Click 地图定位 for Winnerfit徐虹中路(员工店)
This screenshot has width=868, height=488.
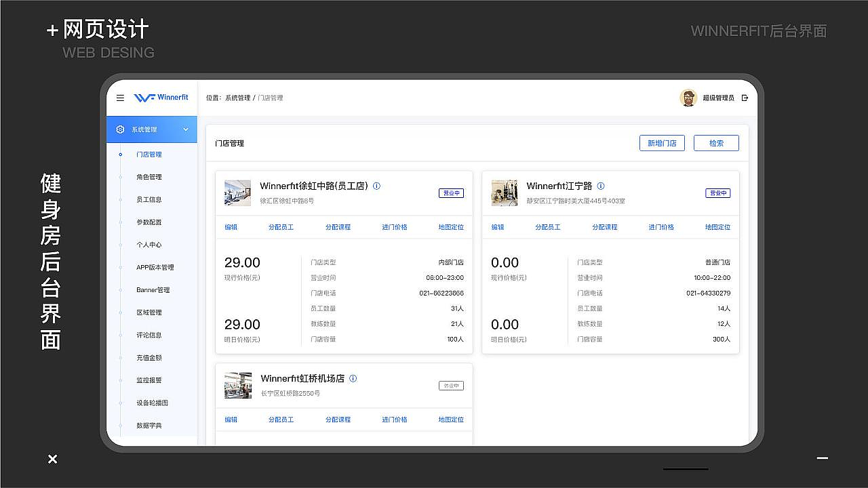(451, 227)
